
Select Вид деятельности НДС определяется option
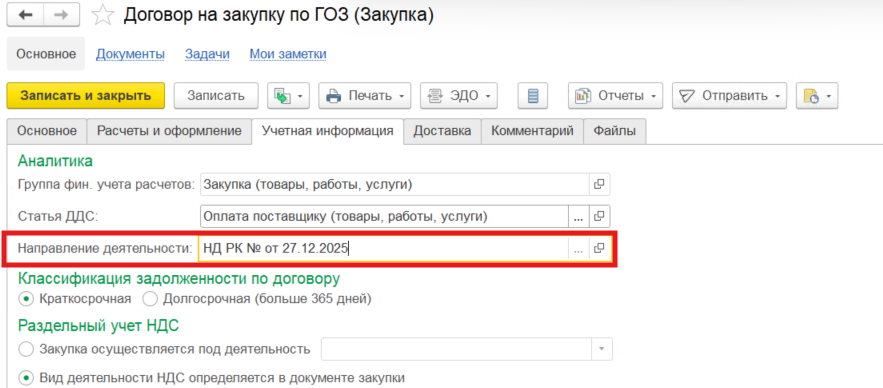(x=26, y=377)
